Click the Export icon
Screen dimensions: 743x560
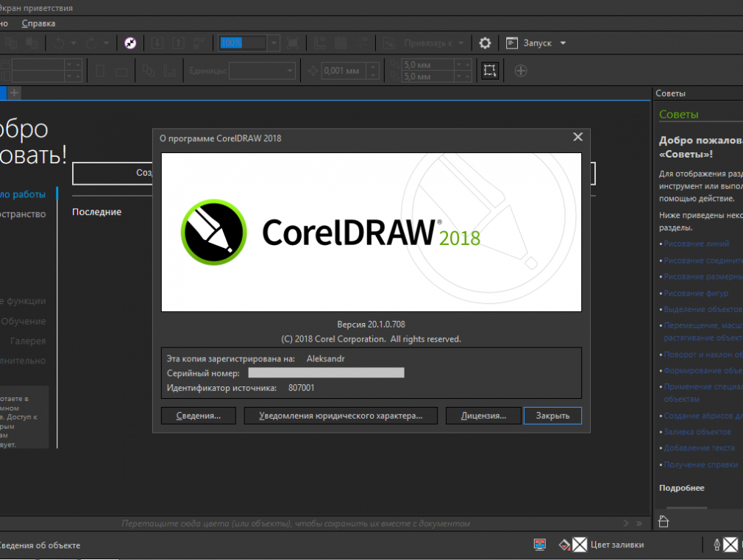point(178,43)
